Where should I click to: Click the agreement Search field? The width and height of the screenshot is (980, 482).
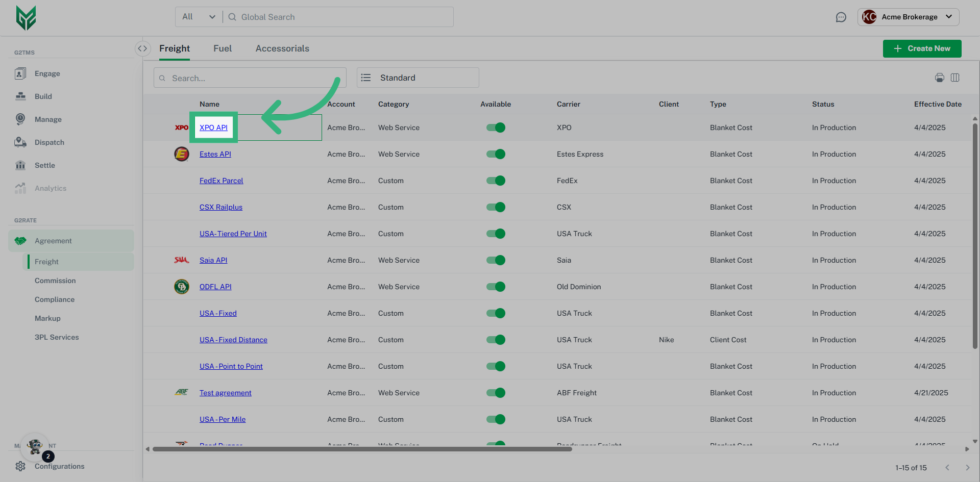point(250,78)
